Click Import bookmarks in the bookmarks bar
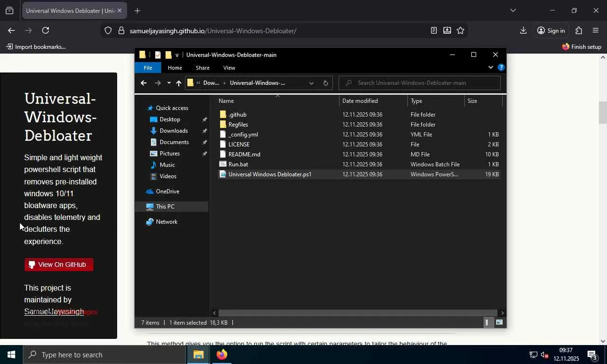 [36, 47]
